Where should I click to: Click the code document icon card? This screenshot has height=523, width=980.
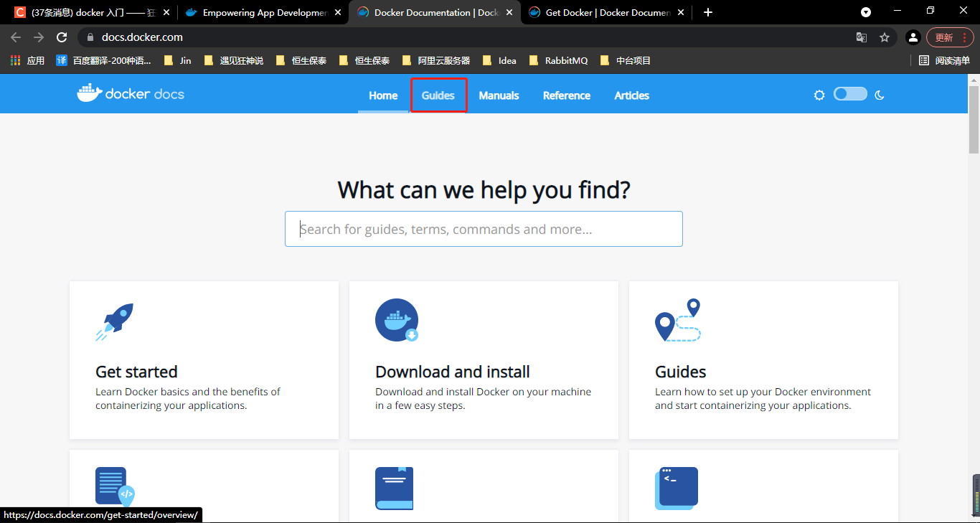[x=115, y=488]
